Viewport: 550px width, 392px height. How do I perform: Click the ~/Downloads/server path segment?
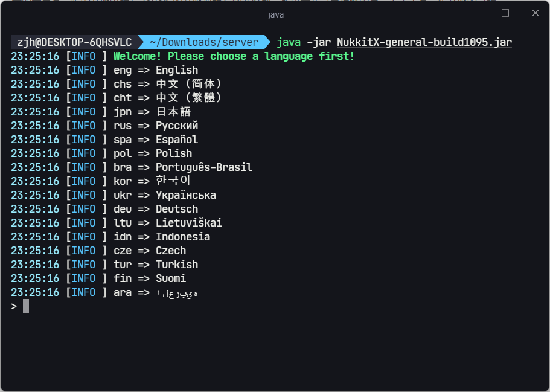204,42
